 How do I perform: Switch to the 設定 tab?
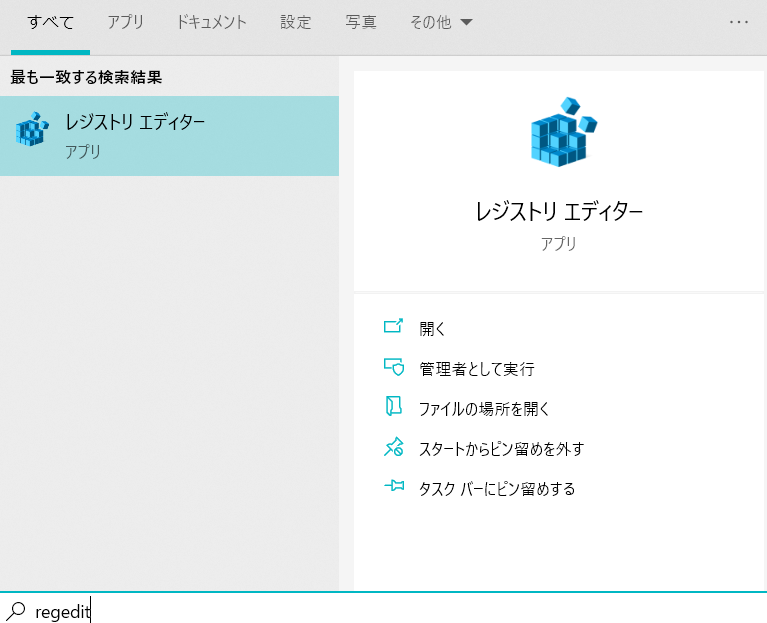point(295,22)
